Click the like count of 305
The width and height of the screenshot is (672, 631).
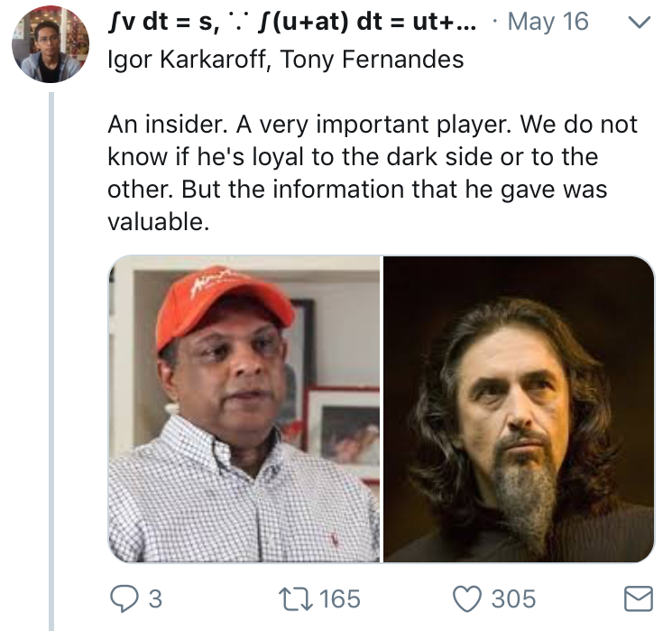[512, 598]
